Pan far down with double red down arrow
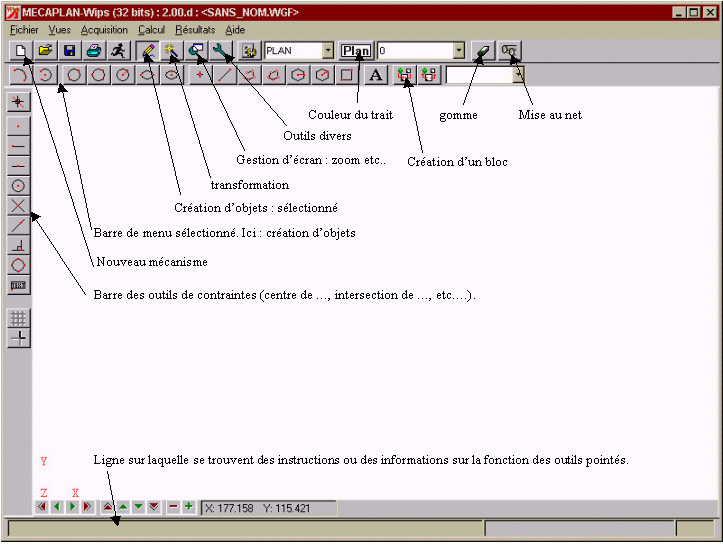The width and height of the screenshot is (723, 546). 154,507
